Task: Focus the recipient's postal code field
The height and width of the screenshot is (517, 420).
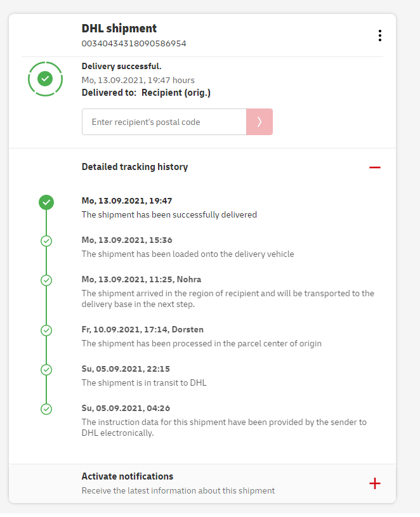Action: (164, 122)
